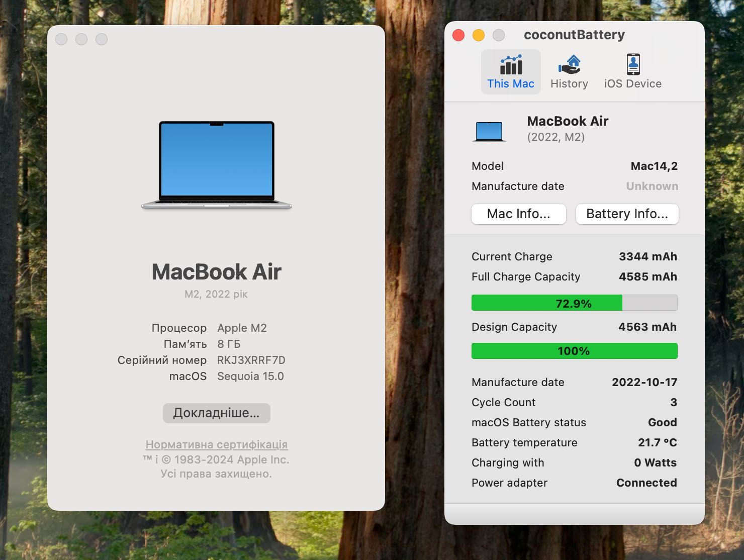Screen dimensions: 744x560
Task: Click the coconutBattery window title
Action: (x=574, y=35)
